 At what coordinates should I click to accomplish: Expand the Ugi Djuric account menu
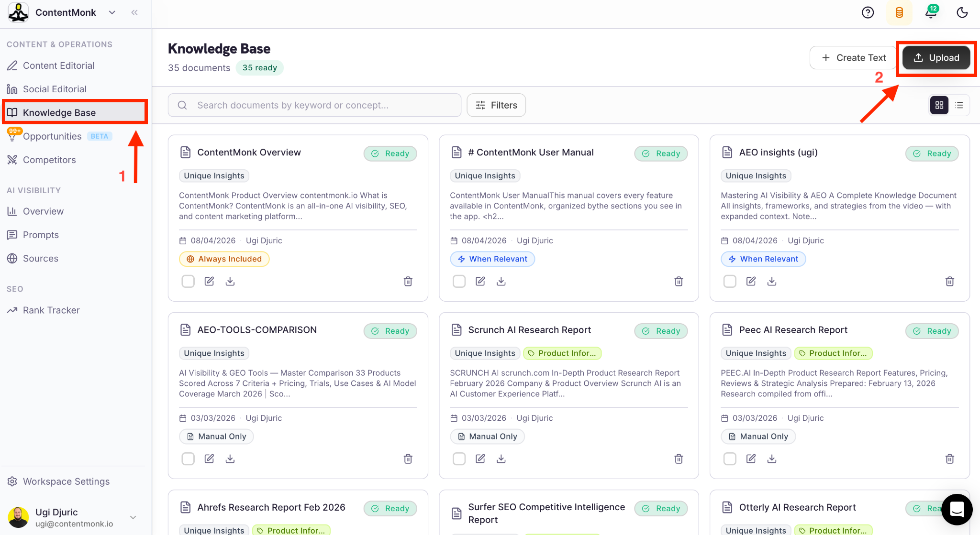(x=133, y=517)
